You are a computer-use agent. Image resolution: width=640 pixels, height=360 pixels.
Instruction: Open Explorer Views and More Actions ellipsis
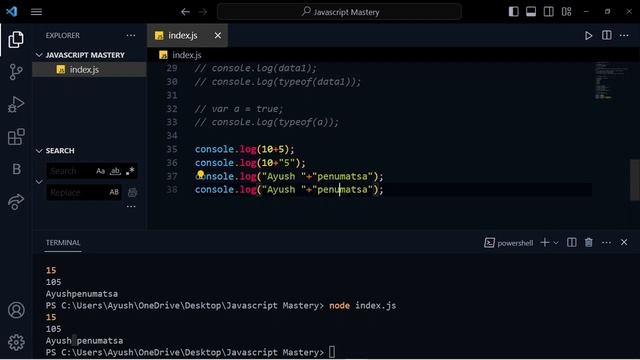click(131, 36)
